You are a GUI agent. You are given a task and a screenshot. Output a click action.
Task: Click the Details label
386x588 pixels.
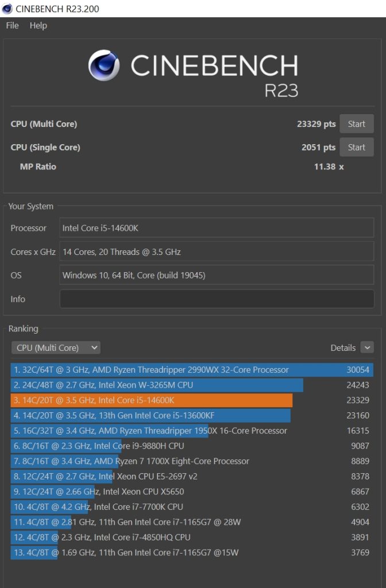coord(343,347)
